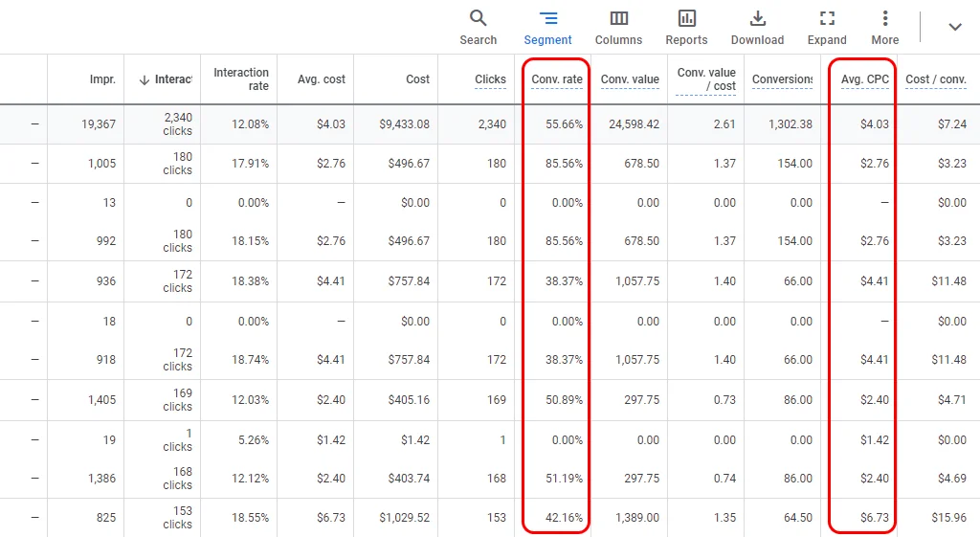
Task: Click the $9,433.08 total cost cell
Action: point(404,124)
